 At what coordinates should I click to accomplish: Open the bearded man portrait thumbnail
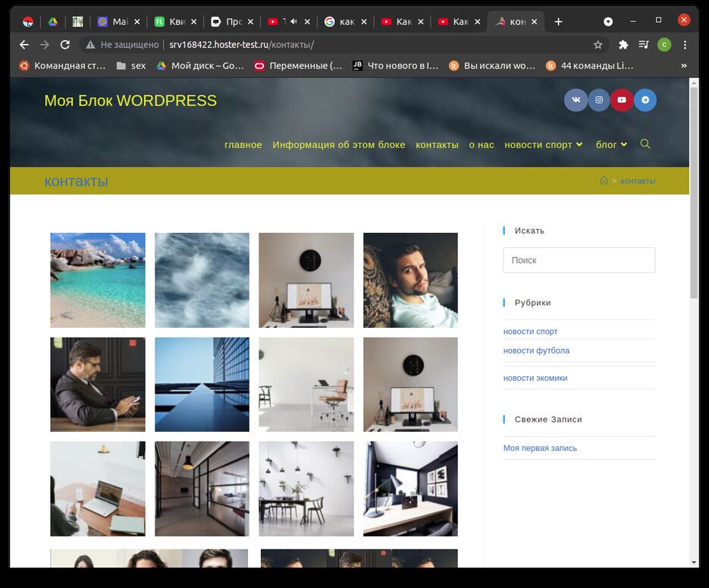click(x=410, y=280)
